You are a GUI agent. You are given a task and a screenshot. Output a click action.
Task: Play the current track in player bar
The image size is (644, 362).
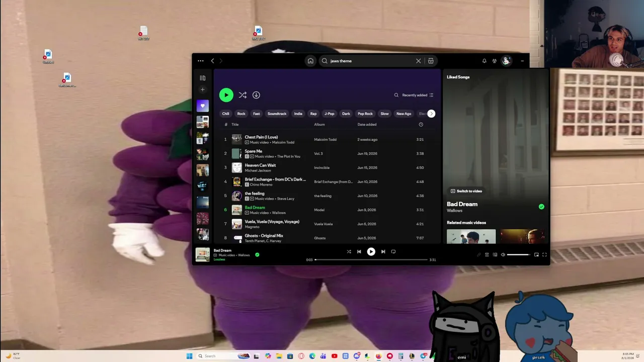[371, 252]
